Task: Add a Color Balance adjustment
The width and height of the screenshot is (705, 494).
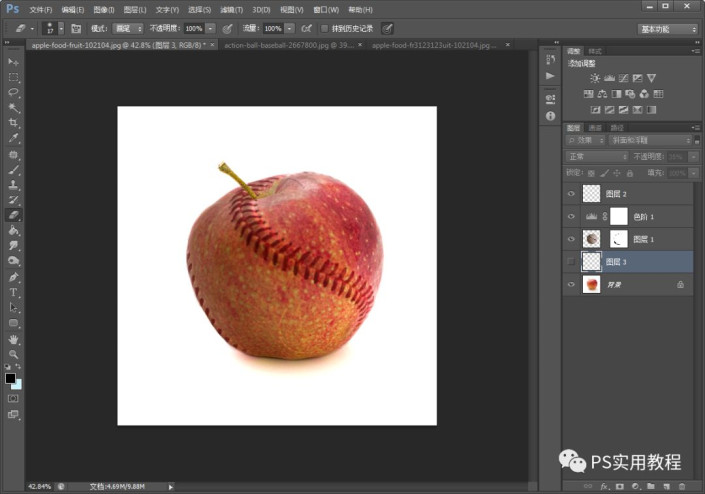Action: coord(602,94)
